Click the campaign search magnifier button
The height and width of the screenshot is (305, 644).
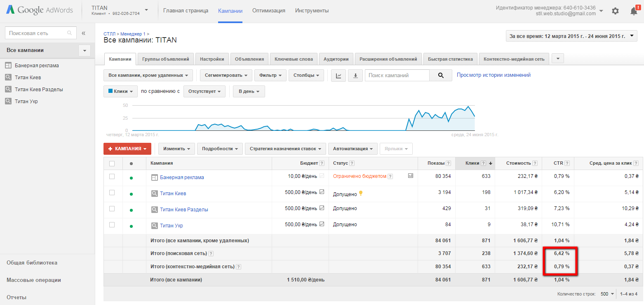pyautogui.click(x=441, y=75)
